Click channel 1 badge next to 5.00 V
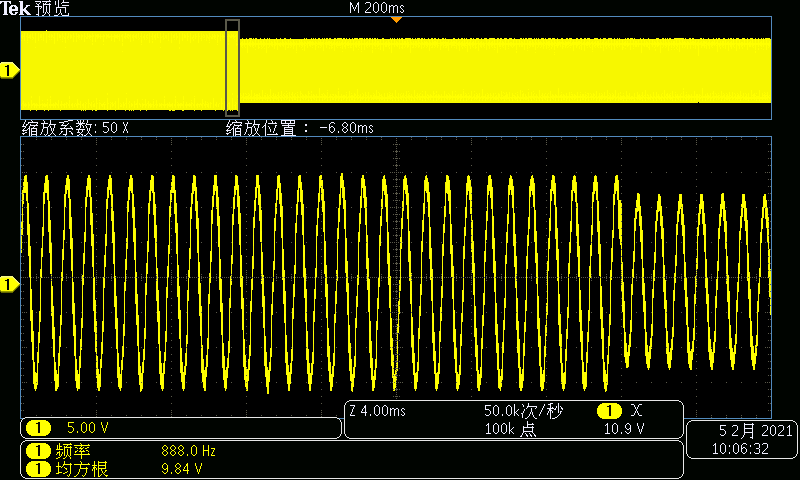 tap(38, 428)
